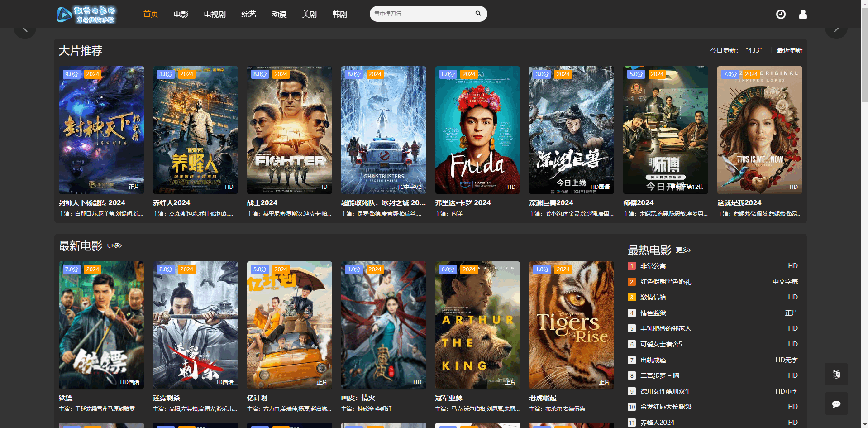The width and height of the screenshot is (868, 428).
Task: Open watch history clock icon
Action: point(781,14)
